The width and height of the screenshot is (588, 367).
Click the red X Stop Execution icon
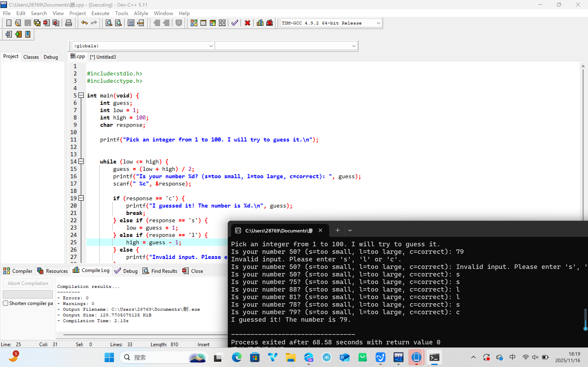247,23
